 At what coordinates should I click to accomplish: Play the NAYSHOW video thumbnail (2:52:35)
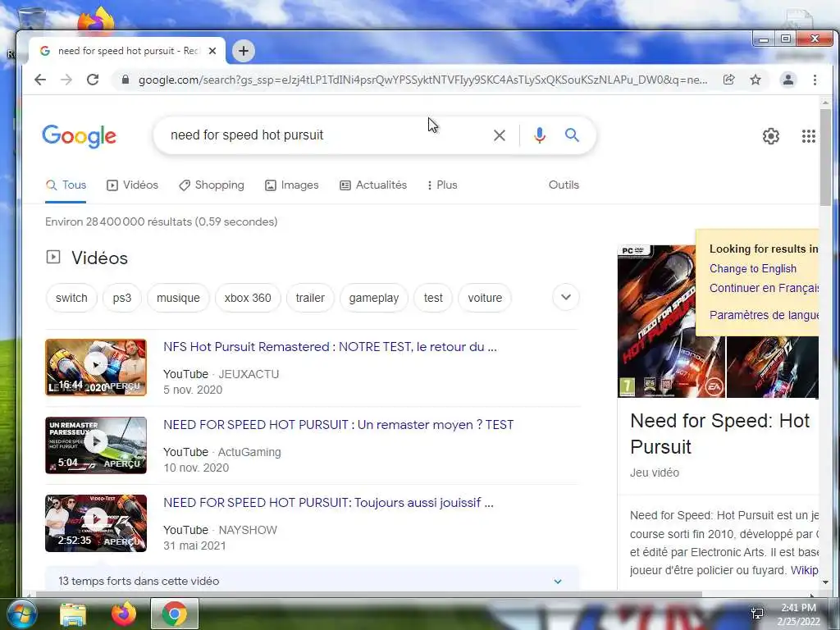(96, 523)
